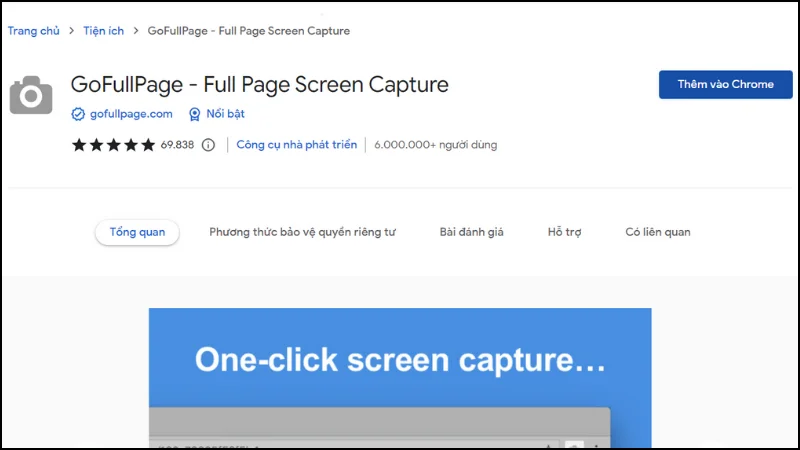Screen dimensions: 800x450
Task: Click the One-click screen capture preview image
Action: tap(400, 378)
